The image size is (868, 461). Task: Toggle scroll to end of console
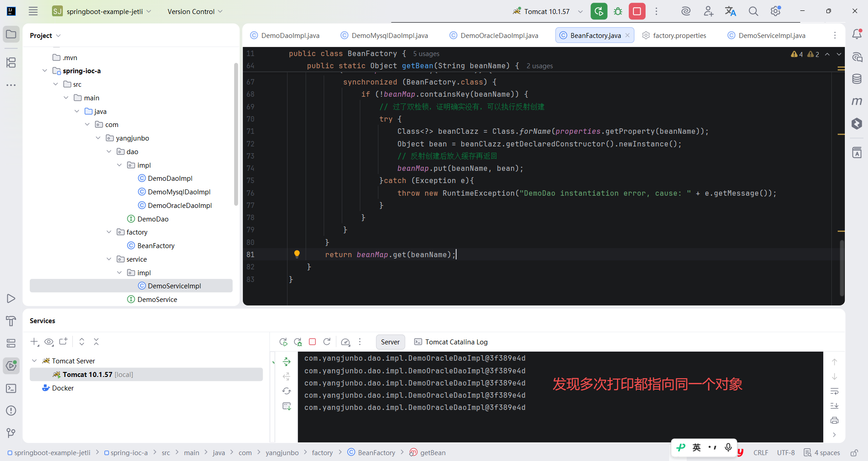[835, 405]
